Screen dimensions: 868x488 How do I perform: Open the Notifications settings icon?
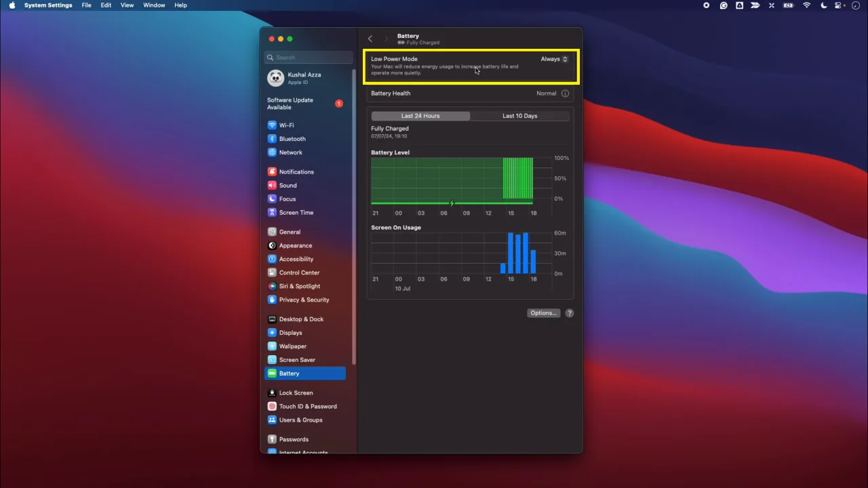tap(273, 171)
